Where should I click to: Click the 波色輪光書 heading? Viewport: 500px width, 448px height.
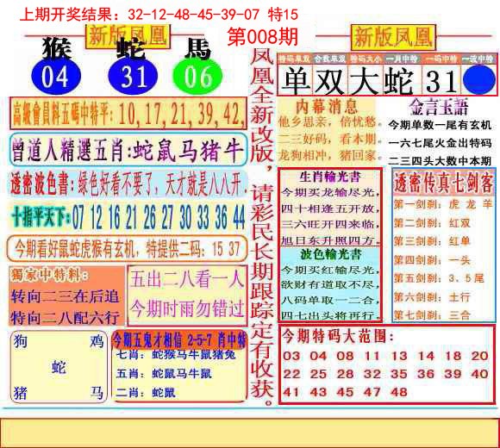[x=330, y=254]
